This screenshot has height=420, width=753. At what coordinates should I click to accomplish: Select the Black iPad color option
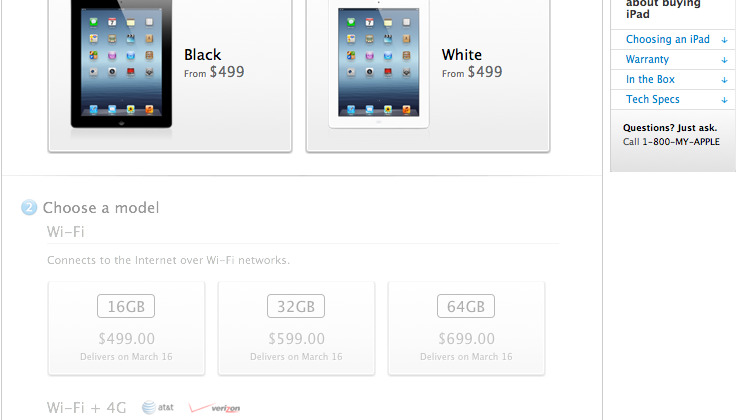click(170, 74)
